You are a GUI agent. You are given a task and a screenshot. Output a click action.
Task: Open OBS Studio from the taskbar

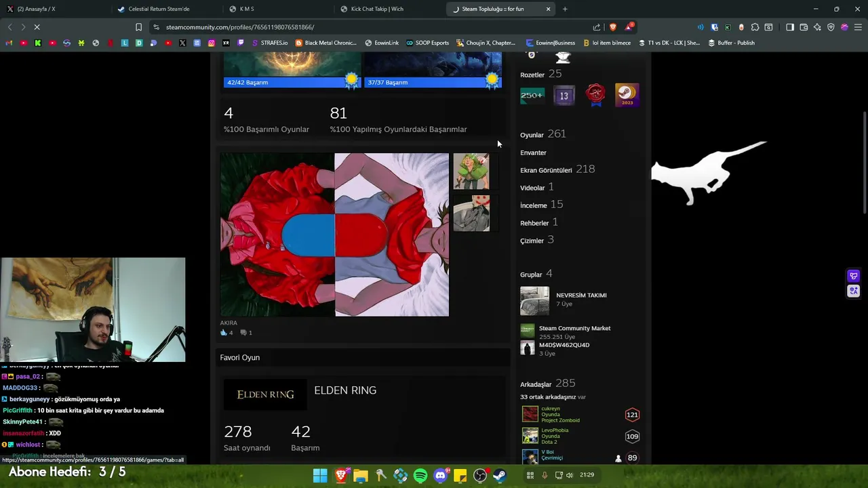(x=480, y=476)
